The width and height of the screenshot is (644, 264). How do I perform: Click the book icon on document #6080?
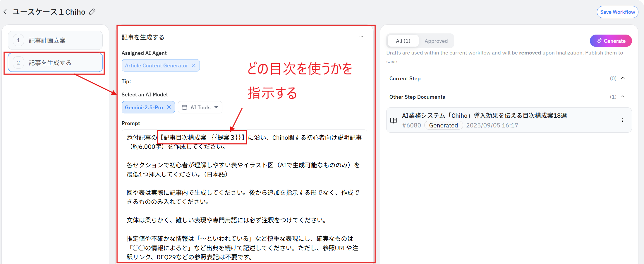pos(394,120)
